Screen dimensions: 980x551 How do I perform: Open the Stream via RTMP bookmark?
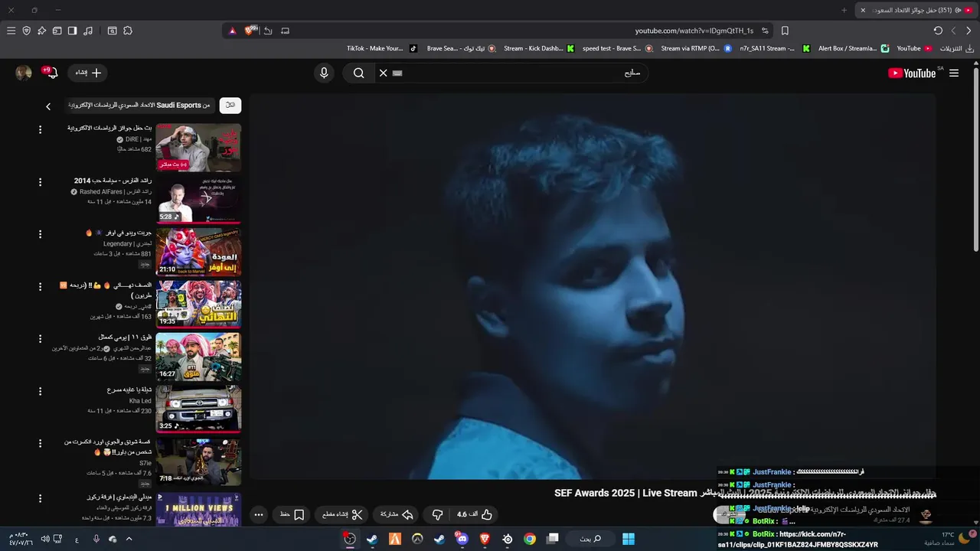[x=696, y=48]
